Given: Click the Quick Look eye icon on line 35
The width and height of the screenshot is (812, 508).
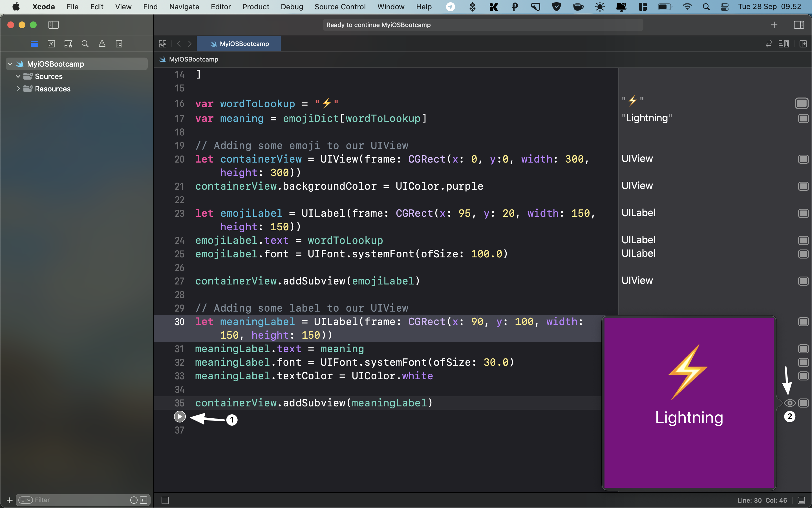Looking at the screenshot, I should tap(790, 403).
